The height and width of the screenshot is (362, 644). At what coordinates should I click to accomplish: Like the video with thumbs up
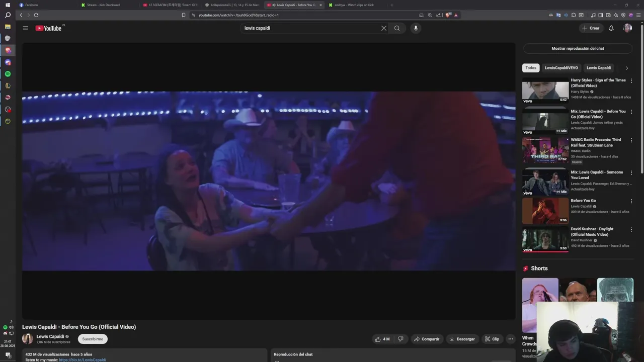point(382,339)
